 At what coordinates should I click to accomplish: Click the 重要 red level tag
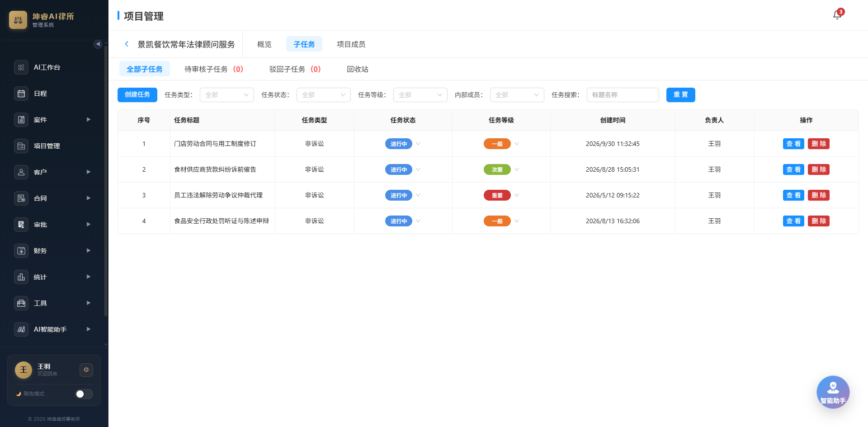point(497,195)
